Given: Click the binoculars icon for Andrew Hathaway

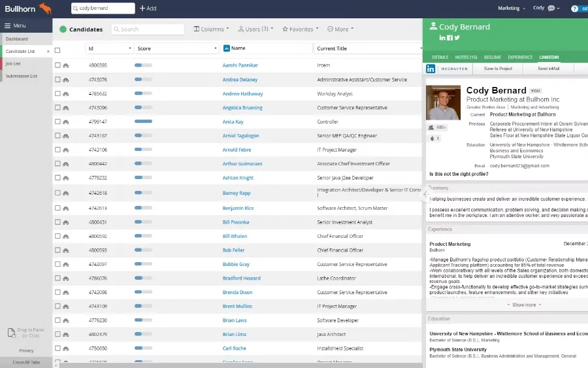Looking at the screenshot, I should pos(66,93).
